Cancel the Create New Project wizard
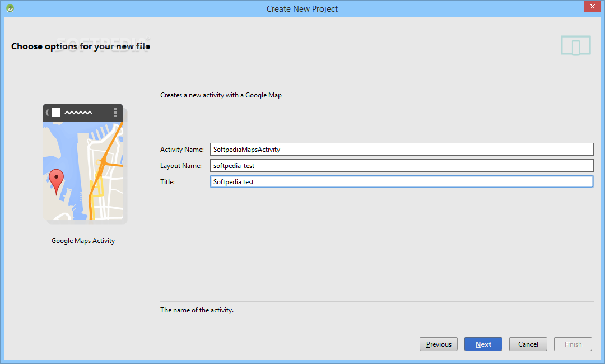 pos(528,344)
